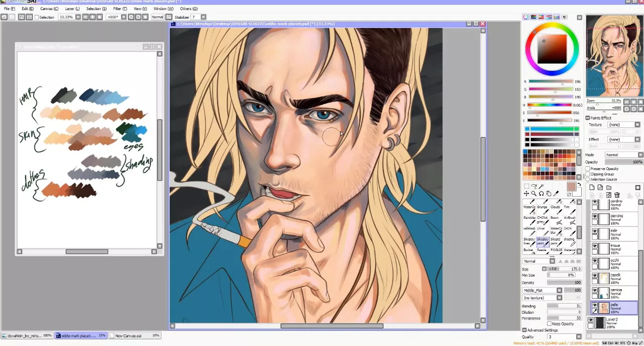644x346 pixels.
Task: Select the Zoom magnifier tool
Action: tap(534, 194)
